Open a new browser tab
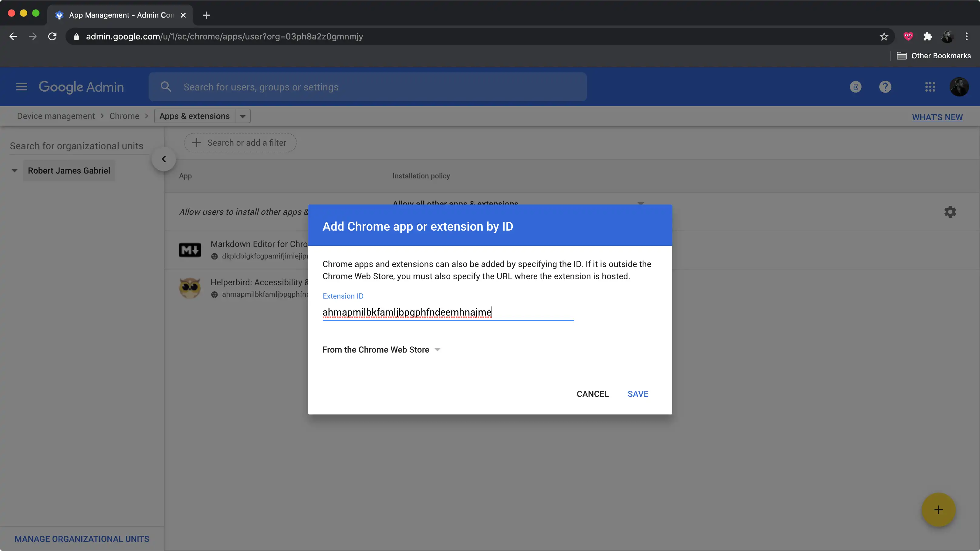Image resolution: width=980 pixels, height=551 pixels. point(206,15)
